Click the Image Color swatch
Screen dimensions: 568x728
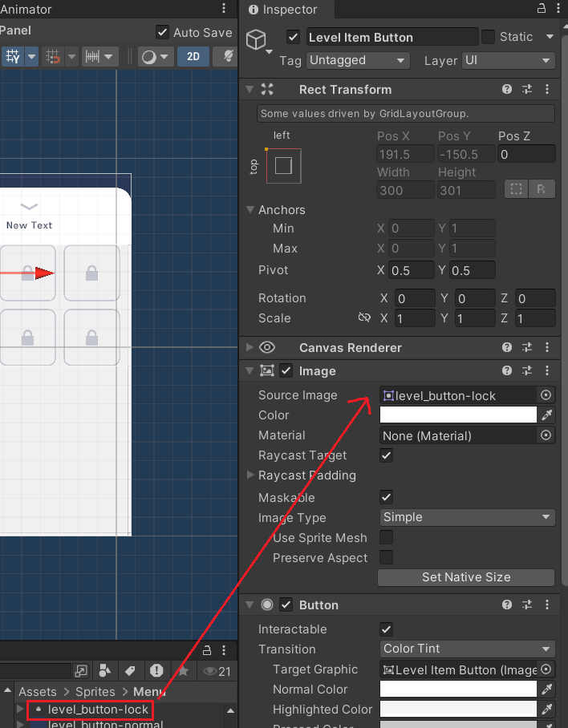[x=458, y=415]
